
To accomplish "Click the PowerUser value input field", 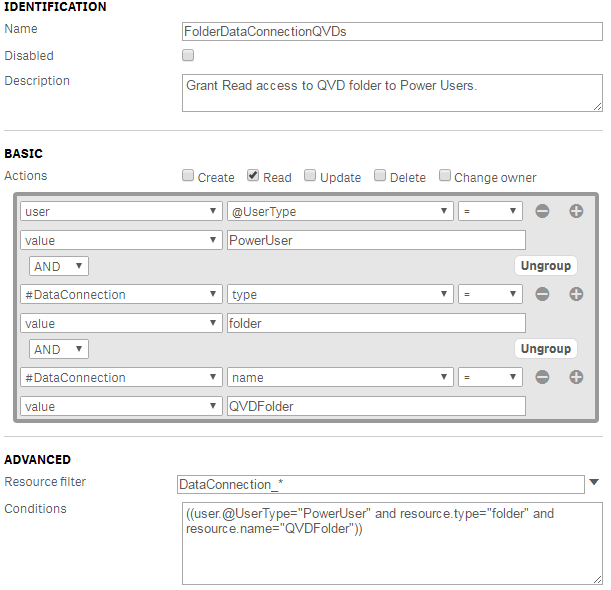I will pyautogui.click(x=375, y=240).
